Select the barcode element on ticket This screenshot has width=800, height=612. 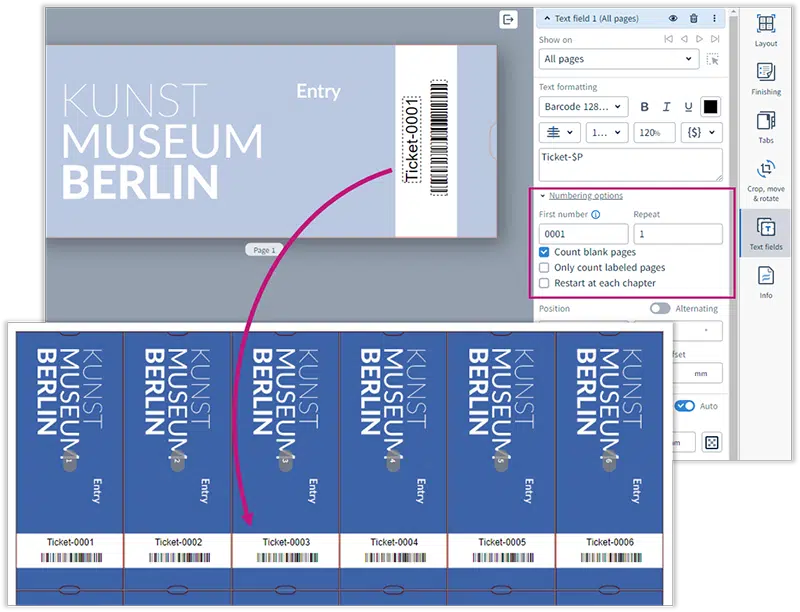tap(439, 138)
